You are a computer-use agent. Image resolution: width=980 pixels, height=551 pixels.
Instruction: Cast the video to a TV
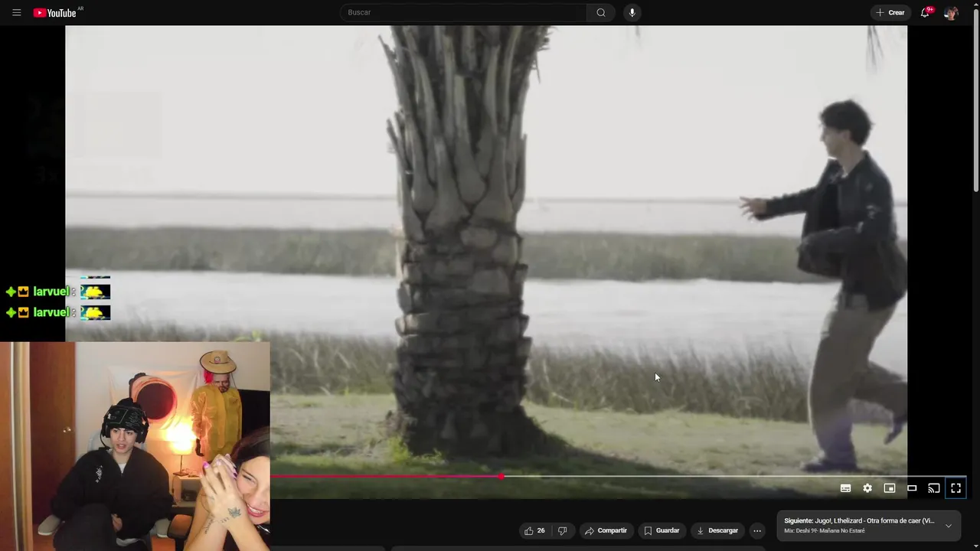[x=934, y=488]
